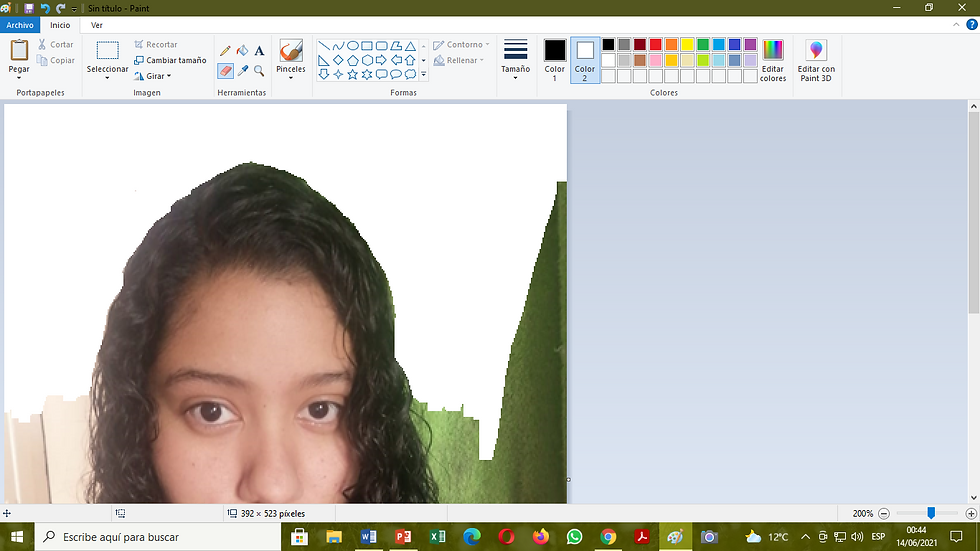
Task: Expand the Seleccionar dropdown arrow
Action: pos(107,78)
